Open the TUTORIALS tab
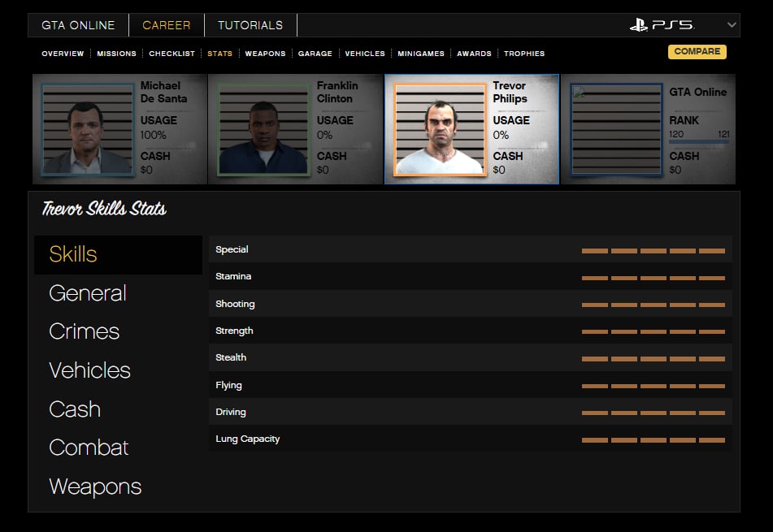The height and width of the screenshot is (532, 773). [250, 25]
